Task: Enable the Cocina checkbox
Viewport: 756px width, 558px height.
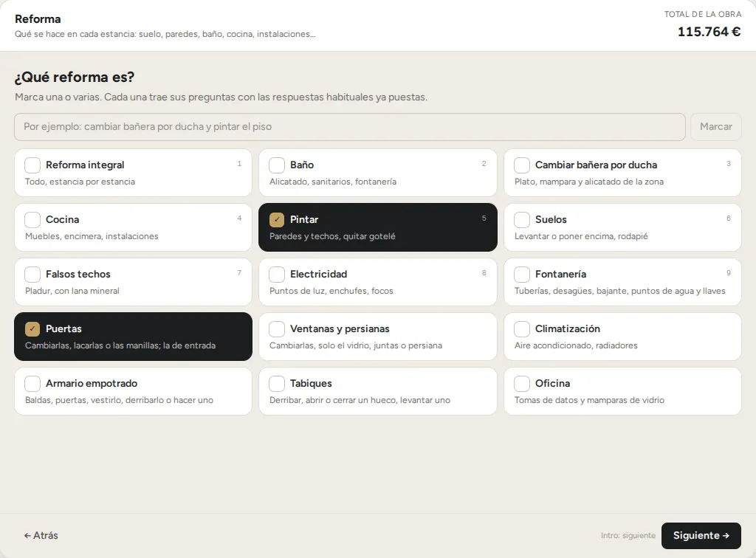Action: [32, 220]
